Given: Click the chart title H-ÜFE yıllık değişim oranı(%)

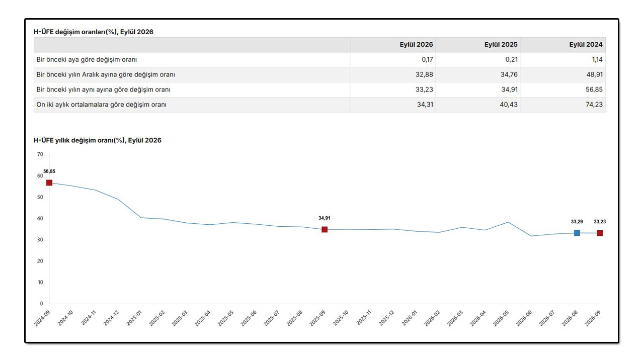Looking at the screenshot, I should click(98, 140).
